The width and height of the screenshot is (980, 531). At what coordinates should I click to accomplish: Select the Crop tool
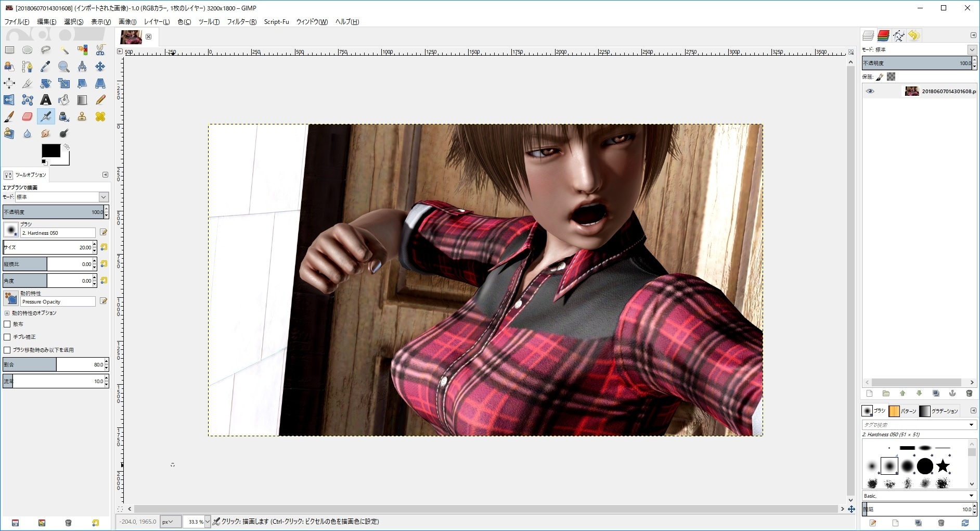click(x=28, y=83)
